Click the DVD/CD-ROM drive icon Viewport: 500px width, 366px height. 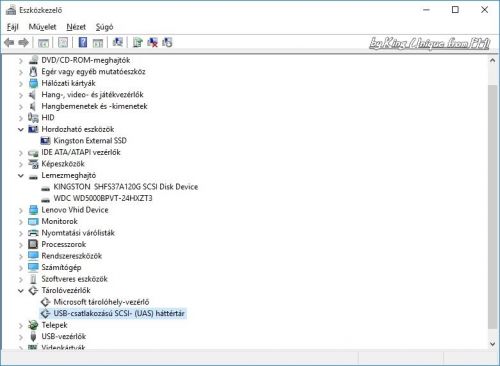[x=33, y=60]
